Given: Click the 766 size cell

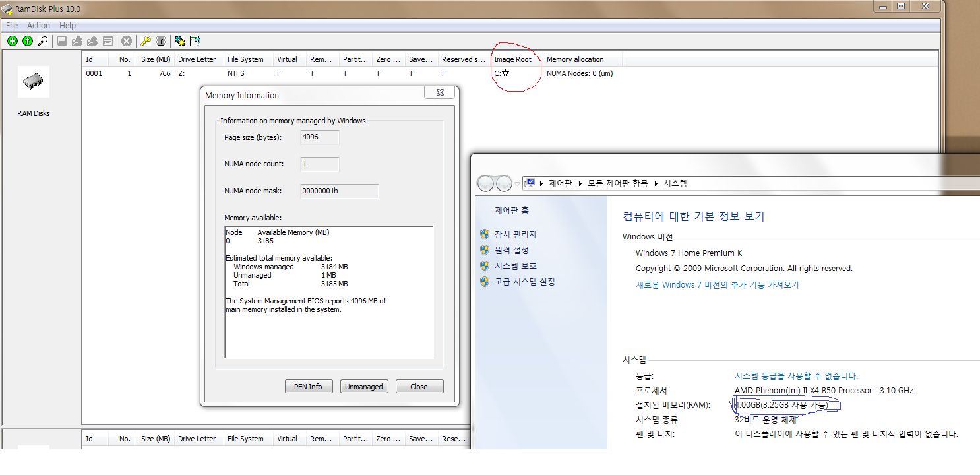Looking at the screenshot, I should click(164, 73).
